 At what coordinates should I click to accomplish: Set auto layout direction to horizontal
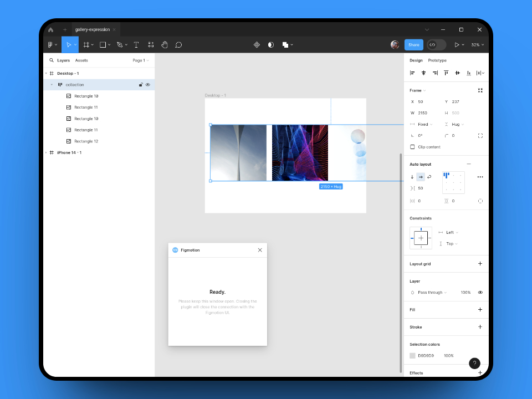pos(421,177)
